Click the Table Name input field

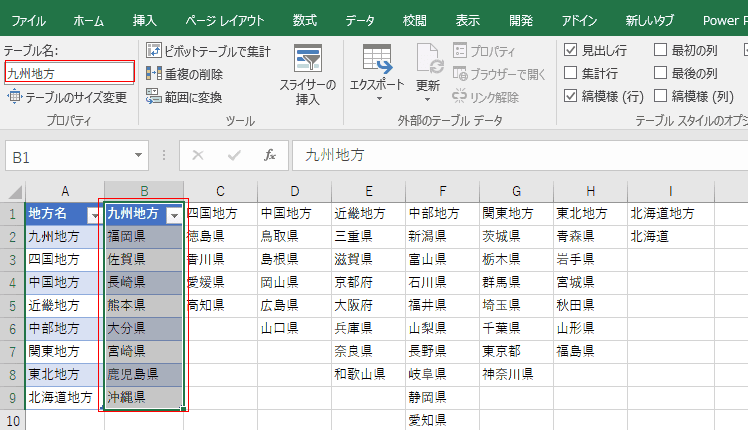point(70,73)
